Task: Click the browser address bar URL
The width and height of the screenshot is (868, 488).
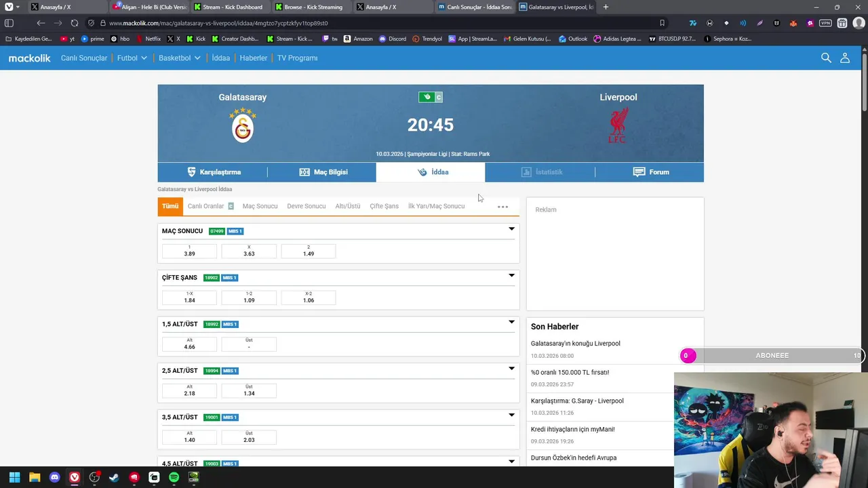Action: pyautogui.click(x=218, y=23)
